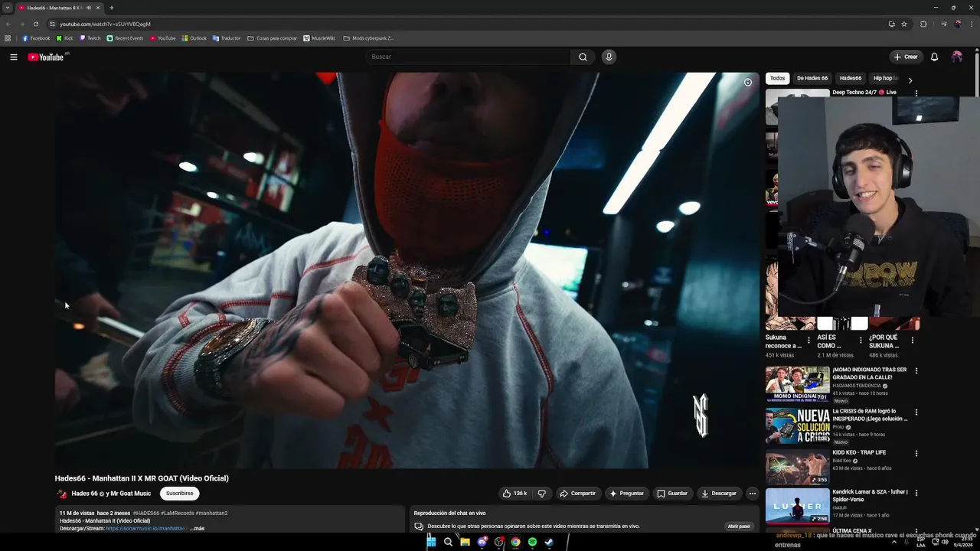
Task: Dislike the Hades66 video
Action: (541, 494)
